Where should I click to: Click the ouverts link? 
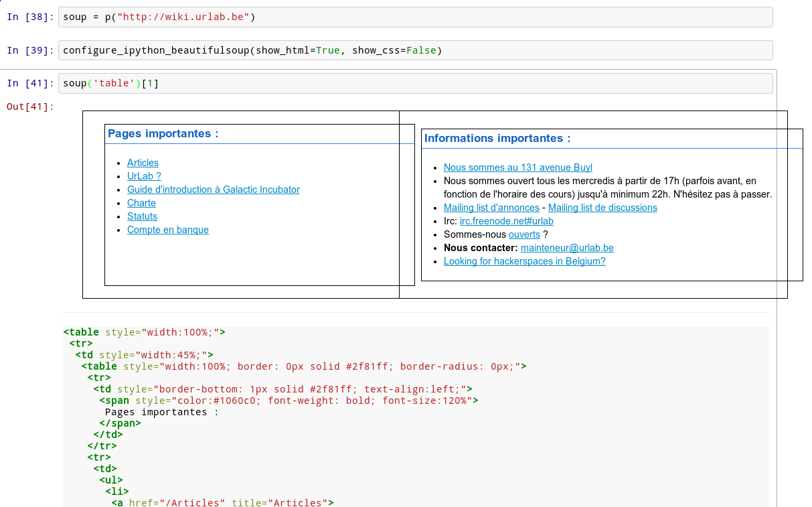coord(524,234)
